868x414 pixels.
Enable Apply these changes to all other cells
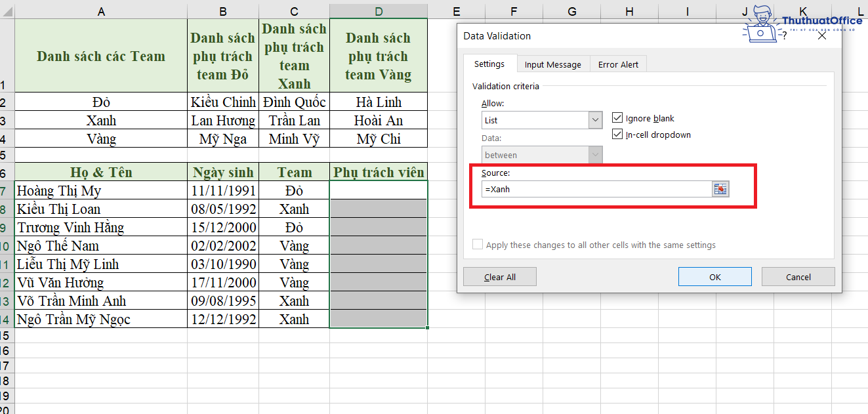(x=478, y=244)
